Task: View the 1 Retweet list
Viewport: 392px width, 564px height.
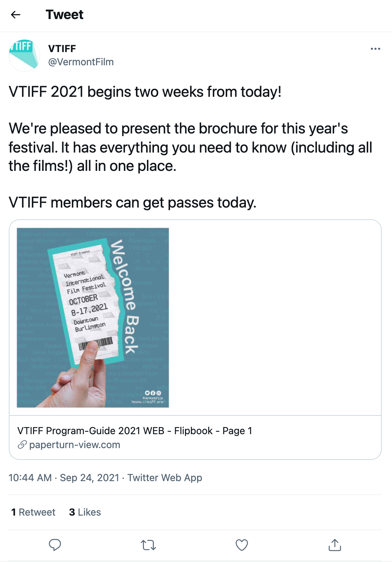Action: [33, 512]
